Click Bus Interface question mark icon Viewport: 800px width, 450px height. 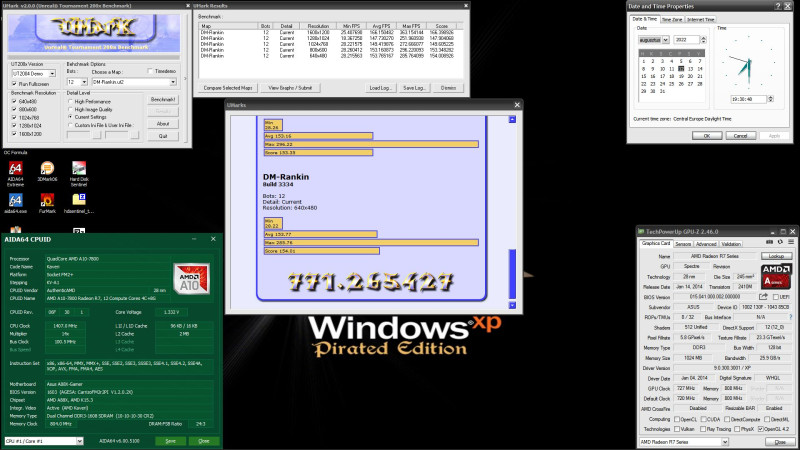click(x=791, y=317)
